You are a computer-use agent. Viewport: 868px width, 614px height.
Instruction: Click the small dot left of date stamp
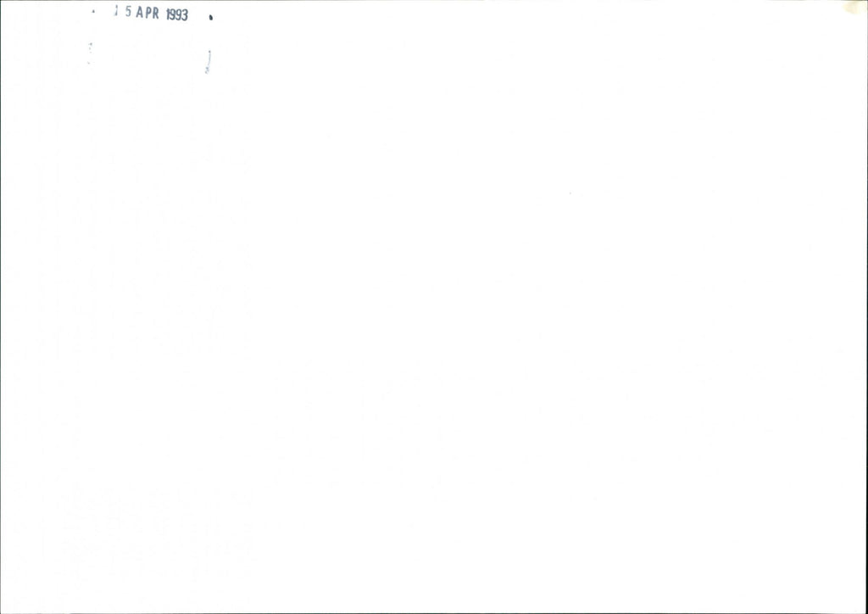coord(93,11)
